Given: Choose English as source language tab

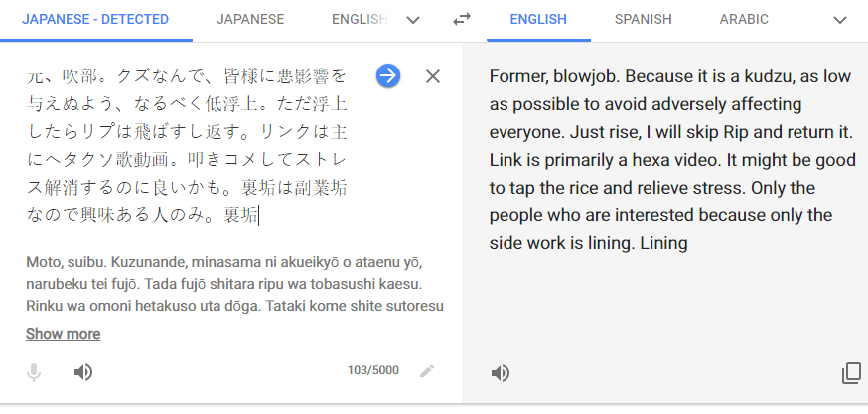Looking at the screenshot, I should click(x=360, y=20).
